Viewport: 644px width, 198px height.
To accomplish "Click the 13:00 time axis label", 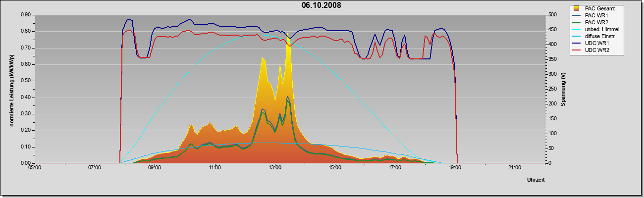I will pos(274,168).
